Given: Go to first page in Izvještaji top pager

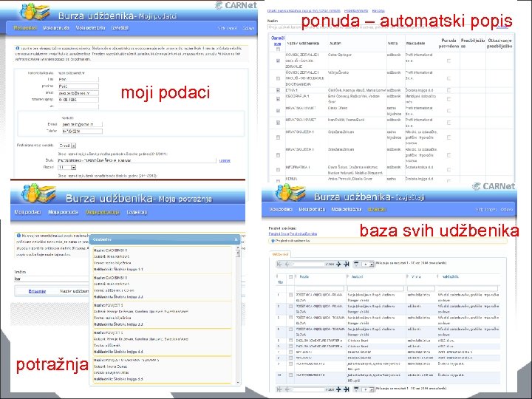Looking at the screenshot, I should pyautogui.click(x=279, y=264).
